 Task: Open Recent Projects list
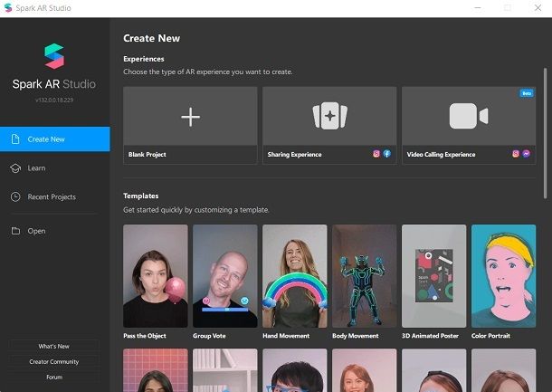tap(55, 196)
